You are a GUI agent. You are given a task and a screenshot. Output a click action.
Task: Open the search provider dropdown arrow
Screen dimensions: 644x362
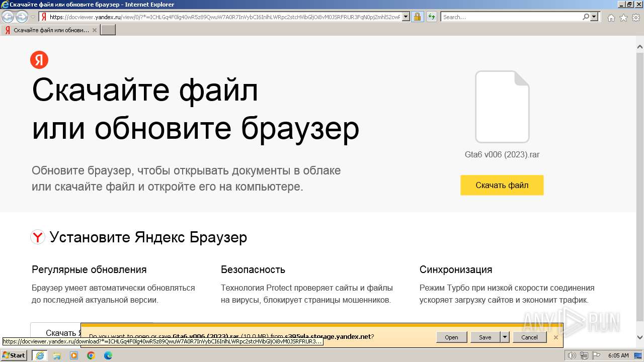pyautogui.click(x=594, y=17)
